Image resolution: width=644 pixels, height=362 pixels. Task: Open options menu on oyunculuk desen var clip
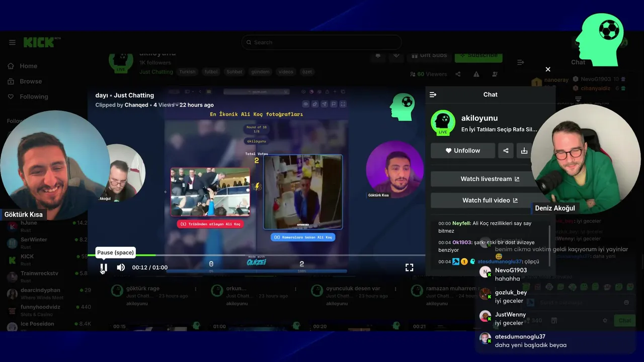point(395,289)
